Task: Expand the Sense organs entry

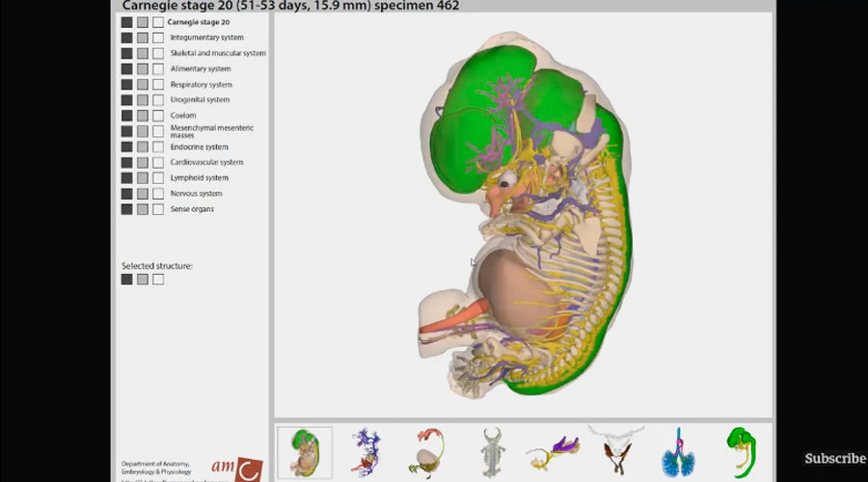Action: point(192,209)
